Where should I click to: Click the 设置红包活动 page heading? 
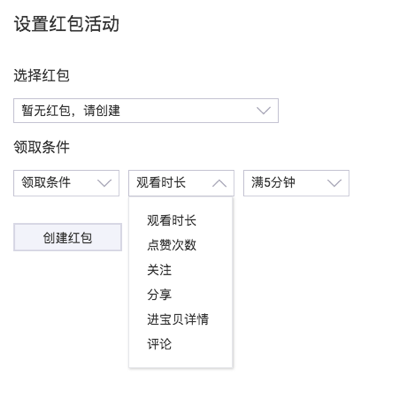(x=66, y=24)
